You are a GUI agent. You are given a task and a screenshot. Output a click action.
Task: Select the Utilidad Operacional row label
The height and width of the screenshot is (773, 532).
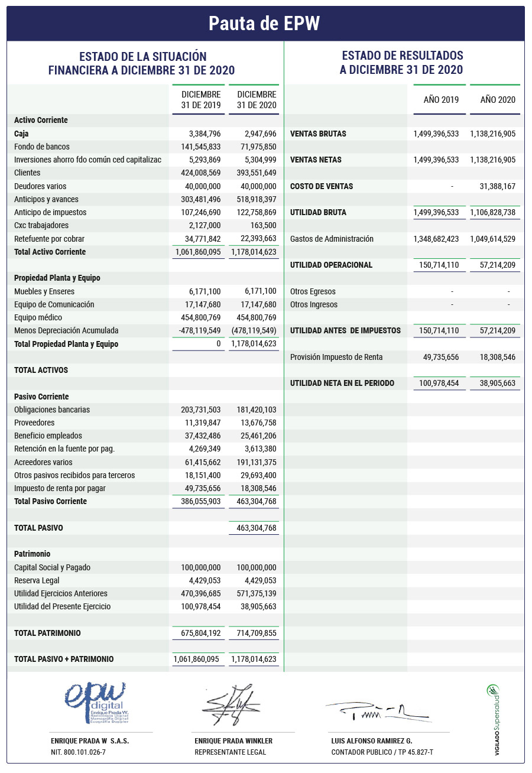331,265
